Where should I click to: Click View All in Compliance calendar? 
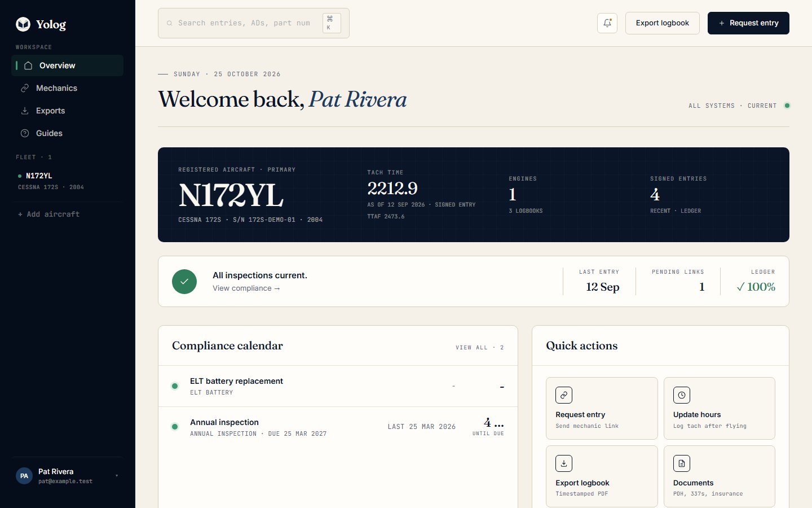479,348
